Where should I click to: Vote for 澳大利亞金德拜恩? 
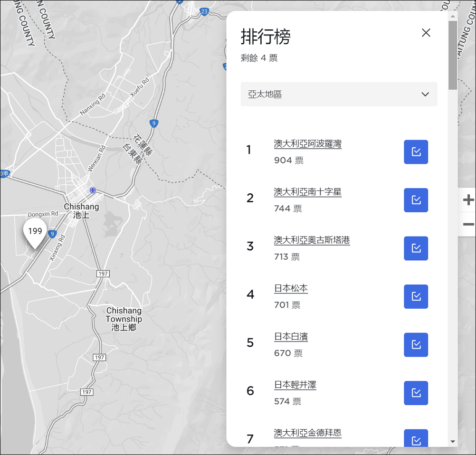[416, 438]
